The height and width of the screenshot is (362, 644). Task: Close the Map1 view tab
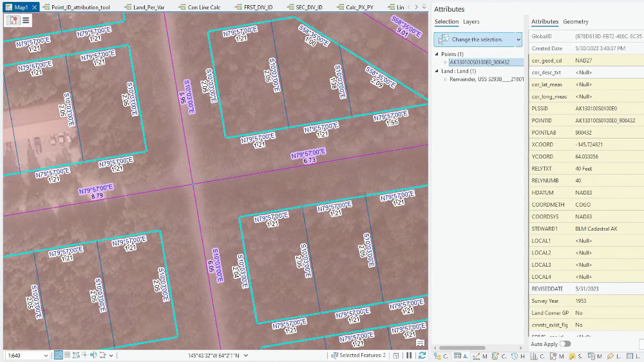(x=35, y=7)
